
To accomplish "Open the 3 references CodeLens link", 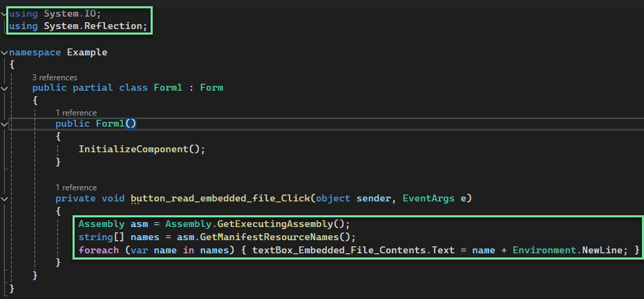I will coord(55,78).
